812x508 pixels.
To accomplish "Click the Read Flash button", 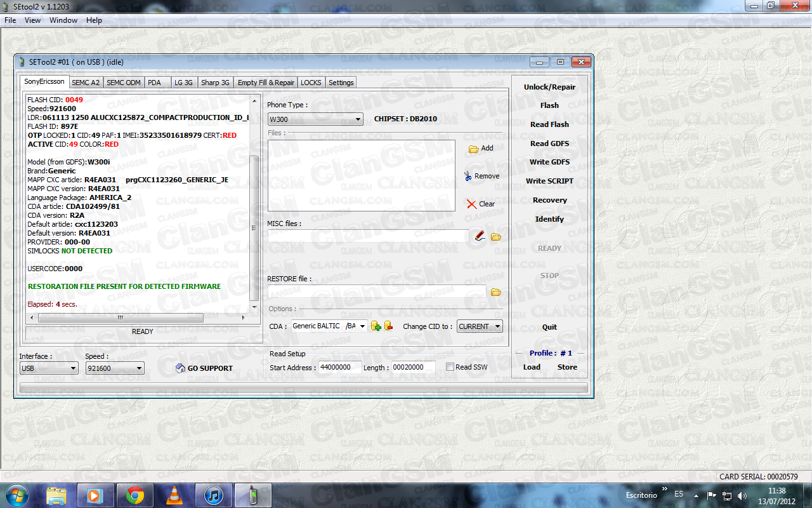I will [x=549, y=124].
